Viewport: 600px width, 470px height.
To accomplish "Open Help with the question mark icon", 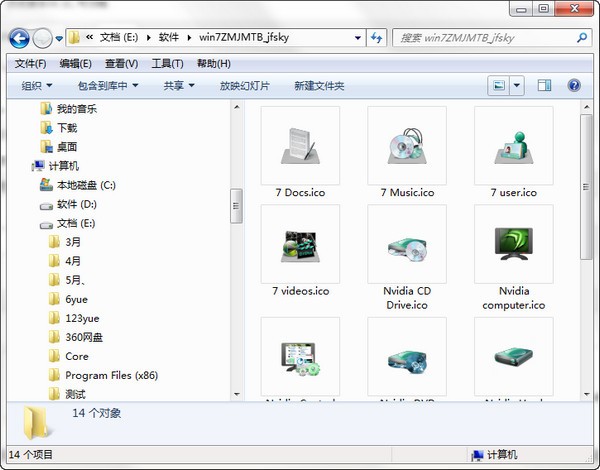I will (x=574, y=85).
